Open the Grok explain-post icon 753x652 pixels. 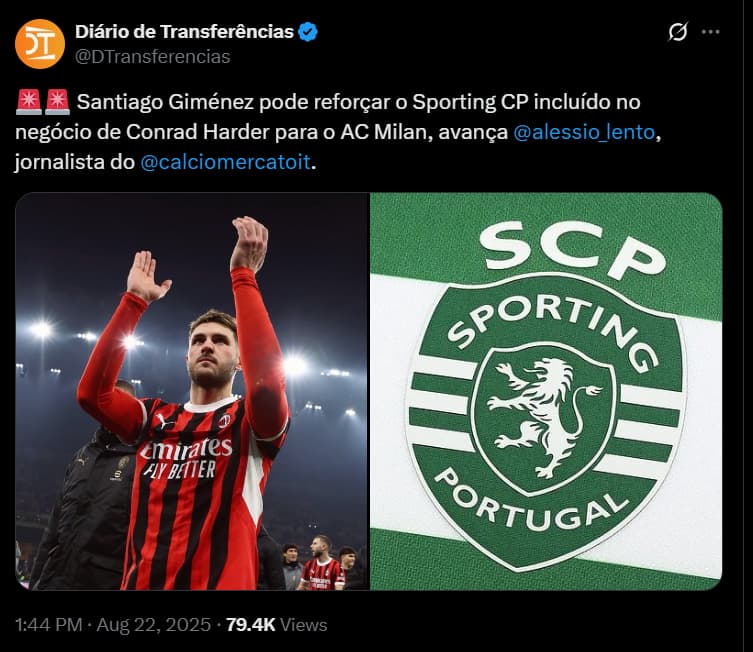click(x=678, y=32)
